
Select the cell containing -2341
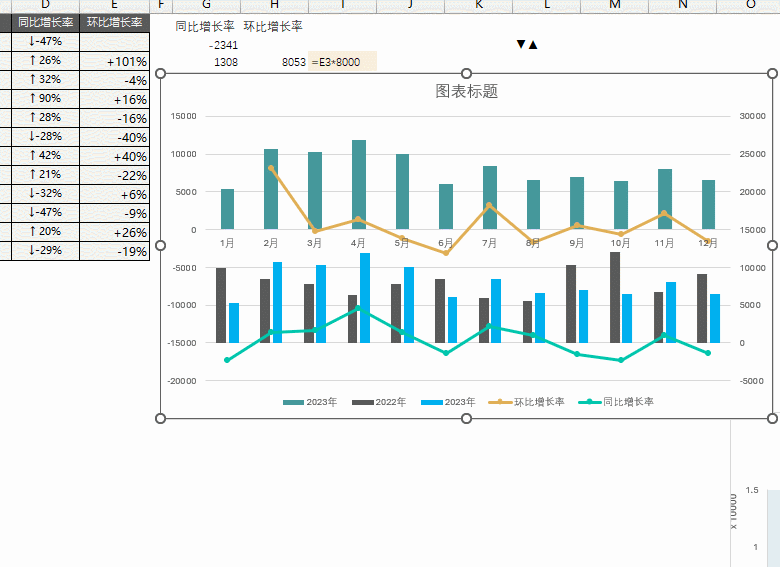(206, 45)
